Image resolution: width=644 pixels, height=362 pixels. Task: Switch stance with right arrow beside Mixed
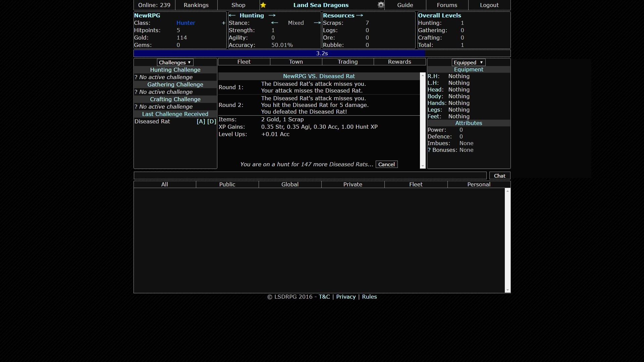tap(317, 23)
